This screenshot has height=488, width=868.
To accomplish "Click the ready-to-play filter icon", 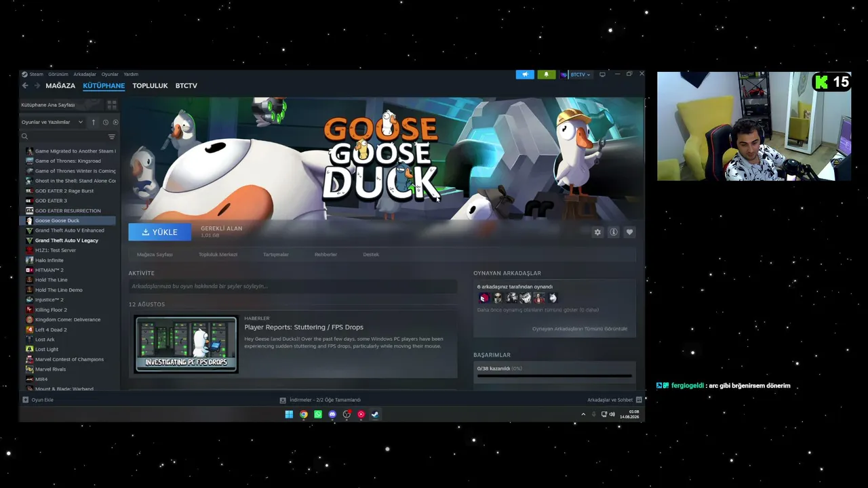I will point(115,122).
